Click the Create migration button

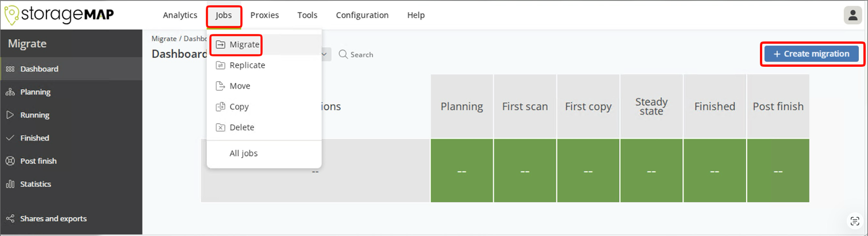pyautogui.click(x=811, y=54)
